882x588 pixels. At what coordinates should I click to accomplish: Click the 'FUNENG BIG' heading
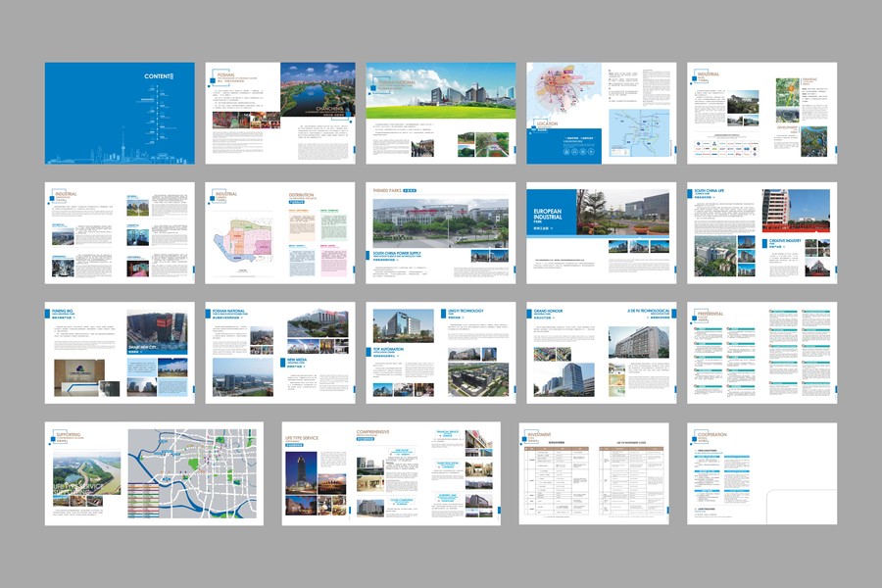[x=63, y=311]
